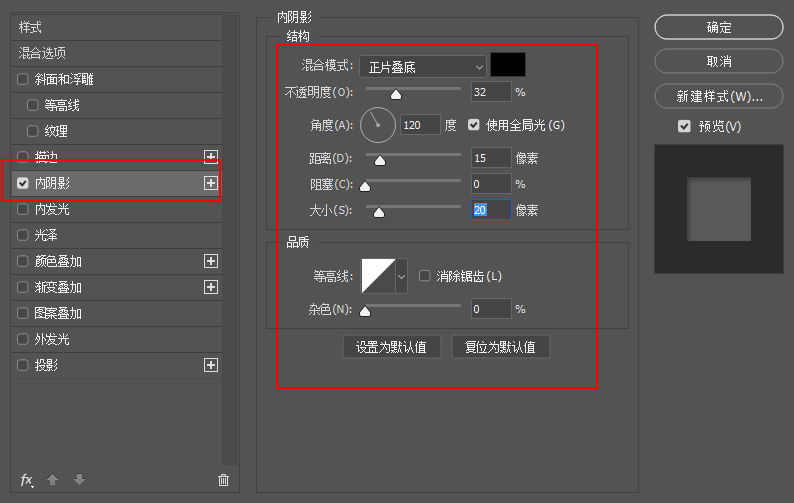Viewport: 794px width, 503px height.
Task: Enable the 斜面和浮雕 checkbox
Action: pyautogui.click(x=23, y=79)
